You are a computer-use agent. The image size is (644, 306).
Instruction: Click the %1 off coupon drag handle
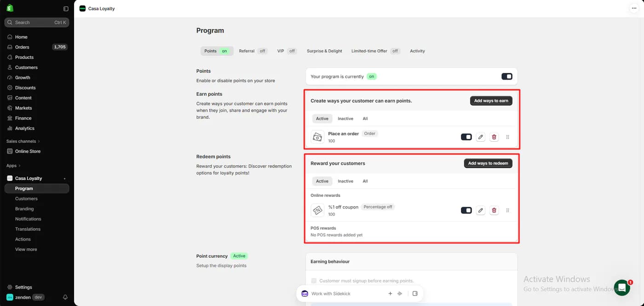tap(508, 210)
